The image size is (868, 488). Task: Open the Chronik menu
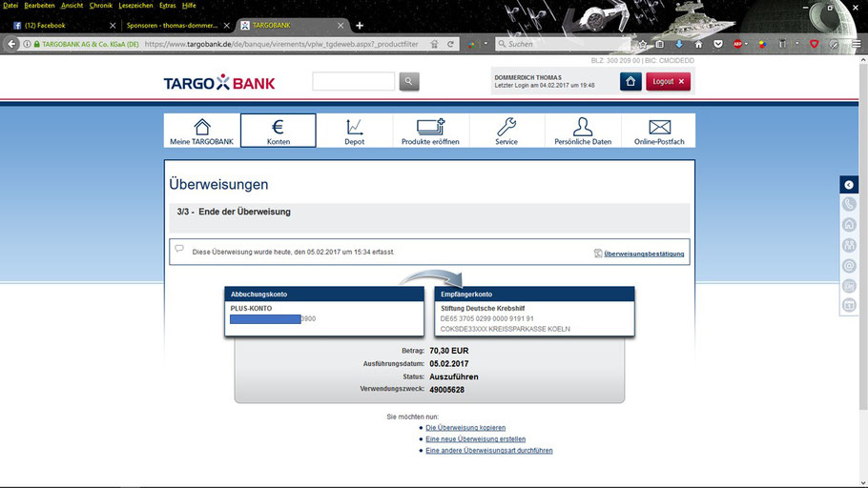point(101,5)
